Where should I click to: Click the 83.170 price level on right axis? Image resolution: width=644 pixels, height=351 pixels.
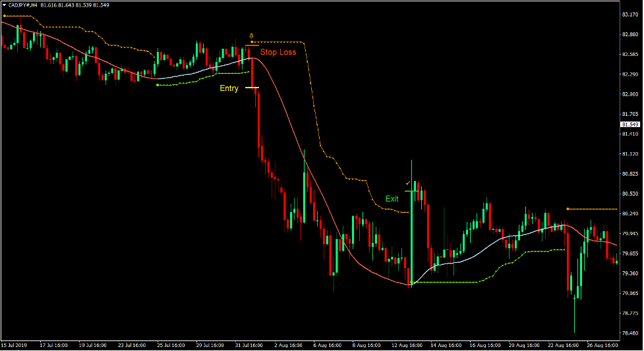(629, 14)
